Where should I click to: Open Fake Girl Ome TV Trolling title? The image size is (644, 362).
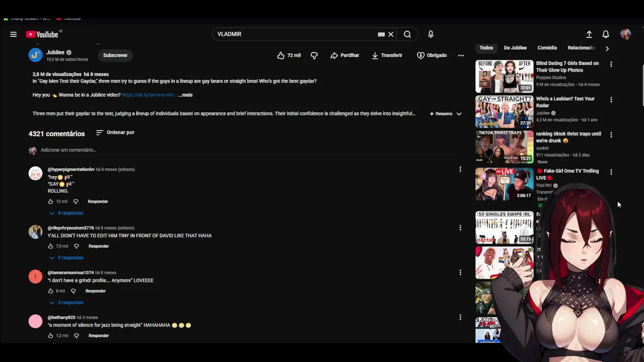pyautogui.click(x=568, y=174)
